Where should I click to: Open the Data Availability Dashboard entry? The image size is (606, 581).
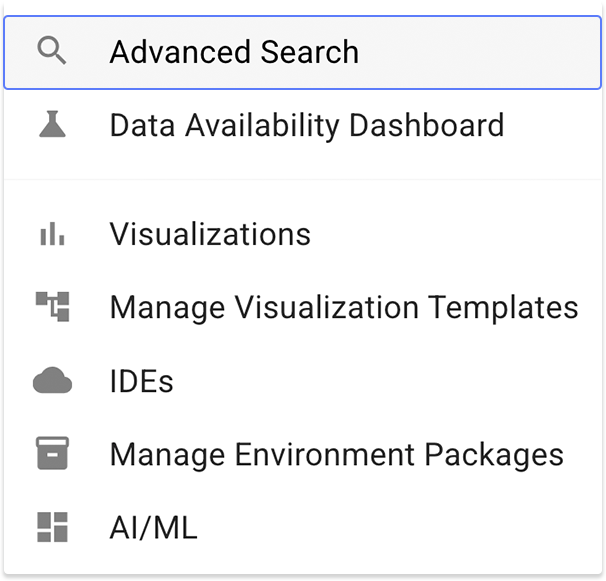click(302, 126)
